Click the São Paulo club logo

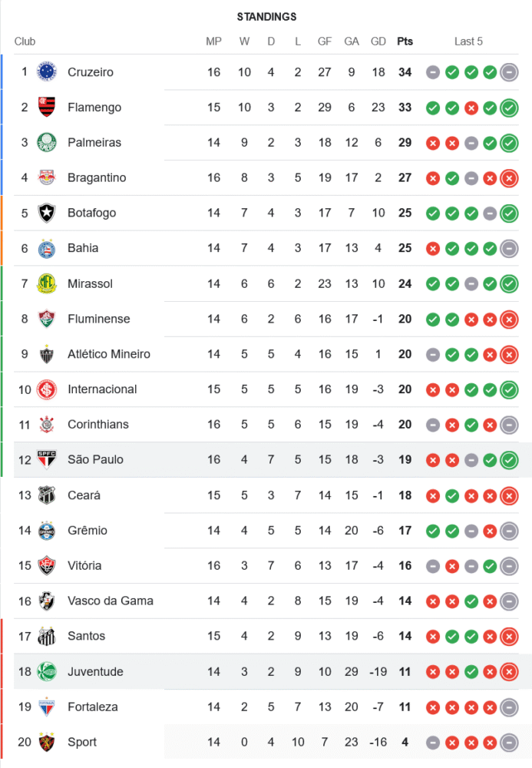tap(47, 460)
